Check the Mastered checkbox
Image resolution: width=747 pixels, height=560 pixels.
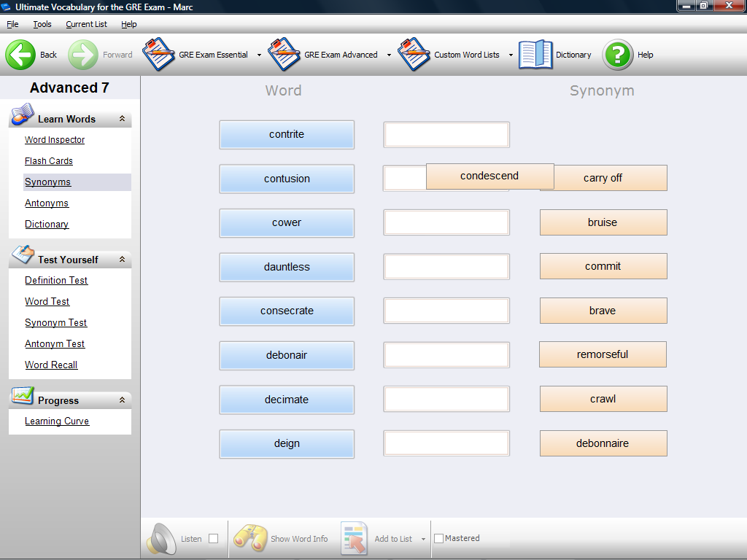tap(438, 538)
